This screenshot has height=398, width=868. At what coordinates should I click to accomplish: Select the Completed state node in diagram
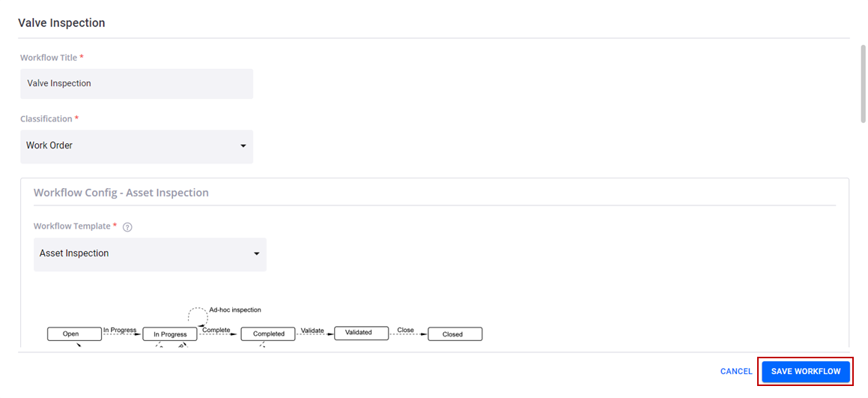click(268, 334)
